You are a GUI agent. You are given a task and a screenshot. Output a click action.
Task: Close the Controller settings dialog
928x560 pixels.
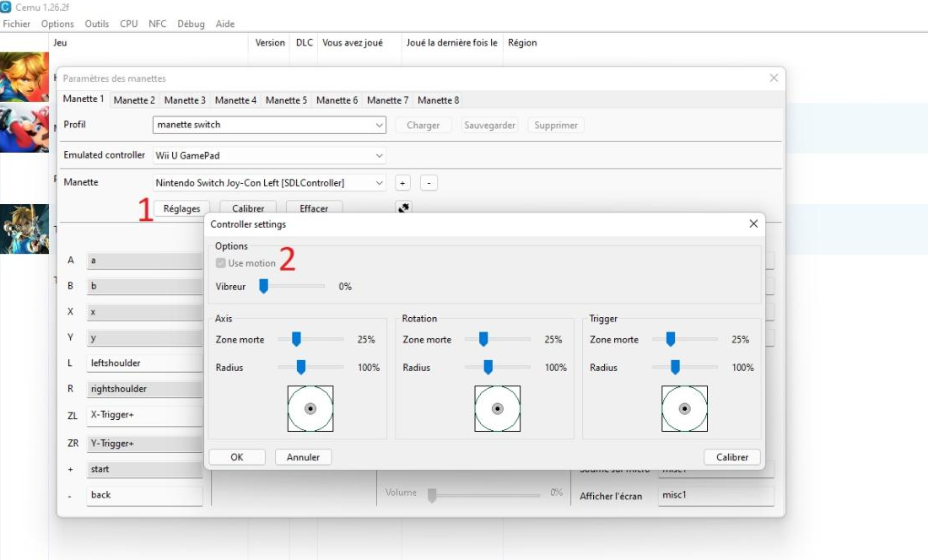(753, 224)
